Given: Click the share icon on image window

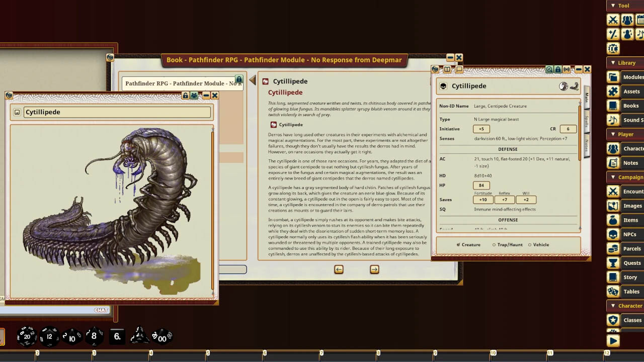Looking at the screenshot, I should [x=194, y=96].
